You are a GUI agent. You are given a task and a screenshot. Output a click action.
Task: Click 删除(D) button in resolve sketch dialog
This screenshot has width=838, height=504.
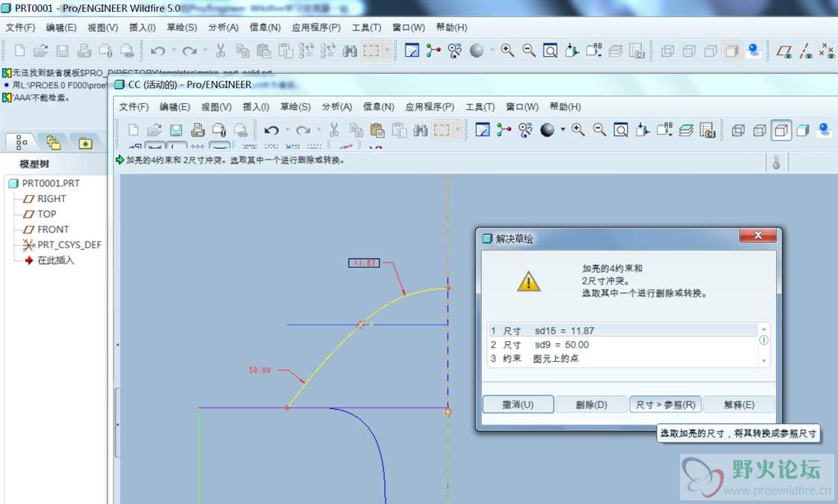tap(592, 405)
